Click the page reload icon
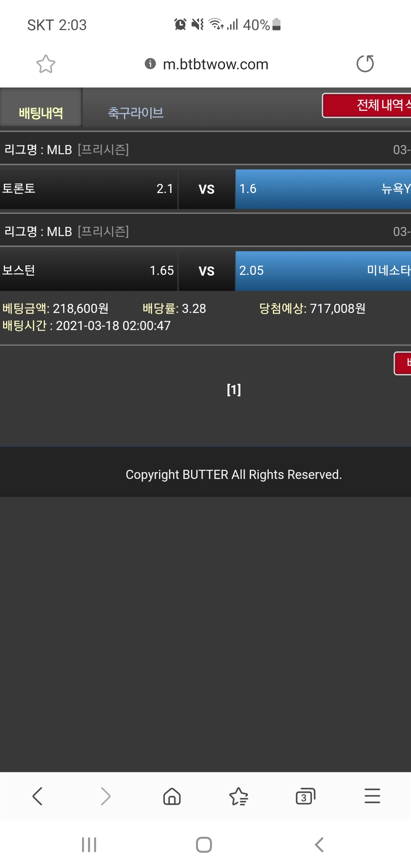Screen dimensions: 411x868 click(365, 64)
